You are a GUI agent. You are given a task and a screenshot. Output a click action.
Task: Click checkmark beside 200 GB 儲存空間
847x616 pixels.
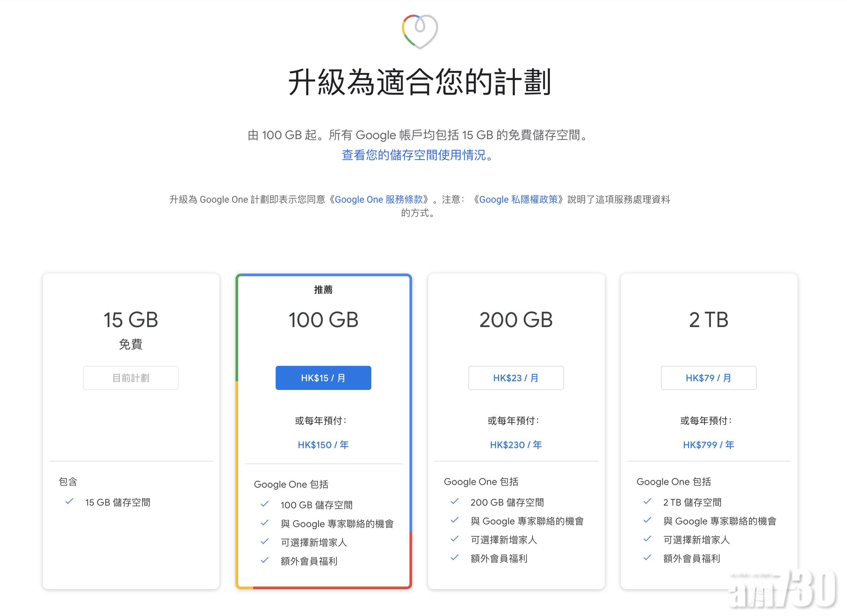(455, 501)
